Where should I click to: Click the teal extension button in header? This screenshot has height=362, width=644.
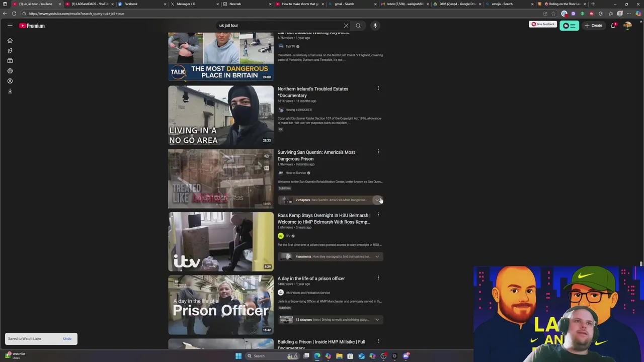tap(569, 26)
